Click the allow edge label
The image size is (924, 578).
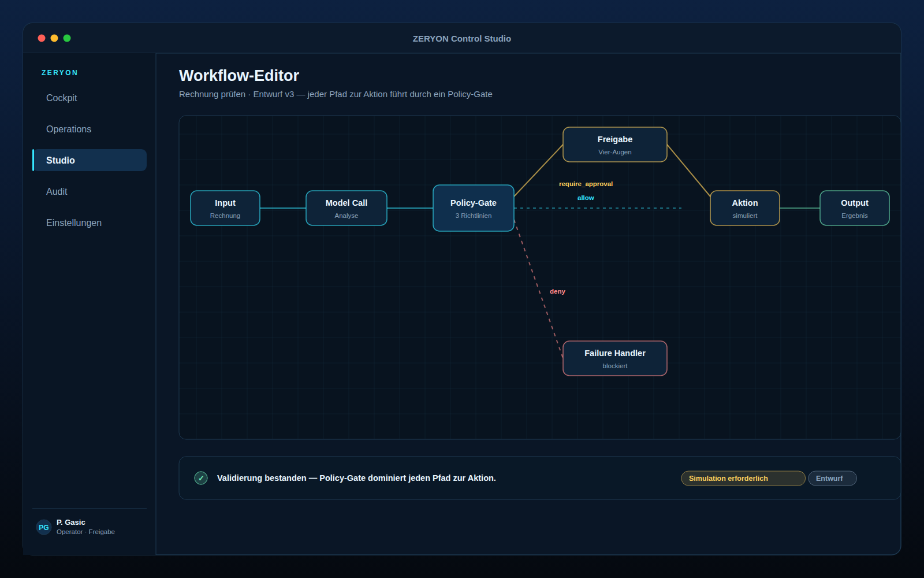click(586, 198)
